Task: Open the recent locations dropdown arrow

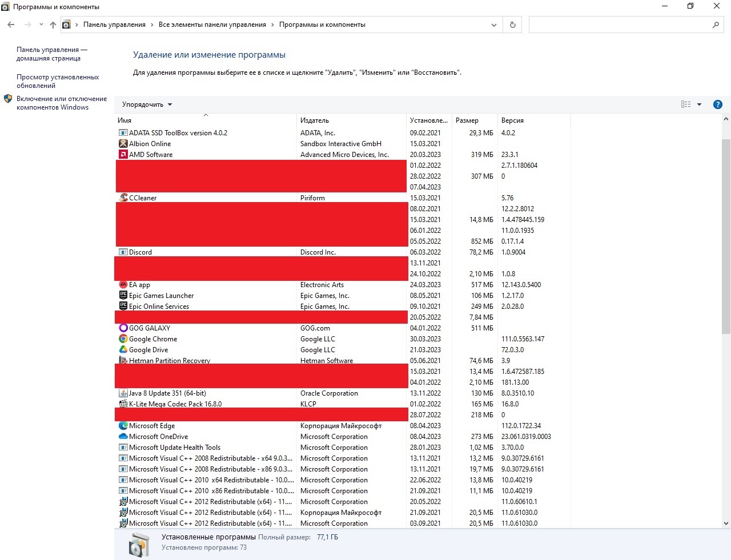Action: click(41, 25)
